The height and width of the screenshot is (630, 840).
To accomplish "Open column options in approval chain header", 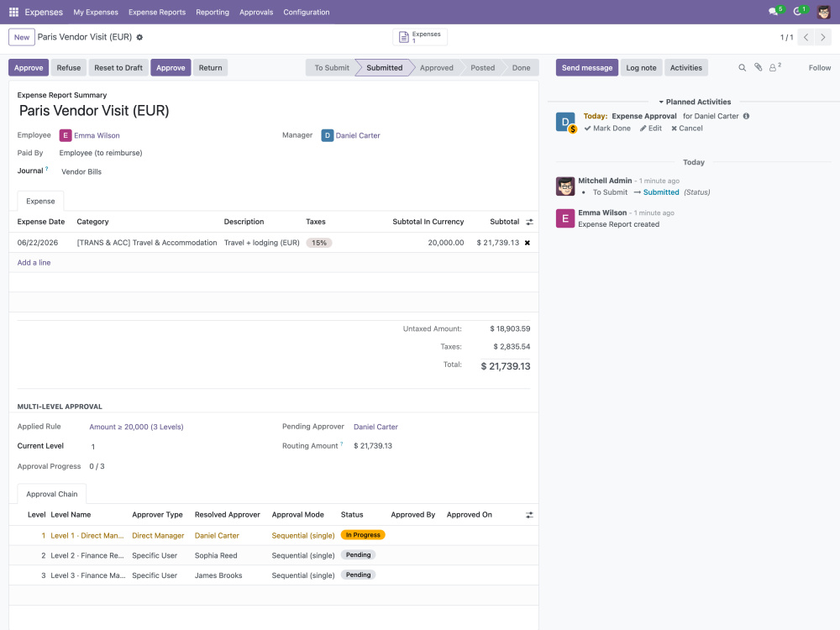I will (529, 515).
